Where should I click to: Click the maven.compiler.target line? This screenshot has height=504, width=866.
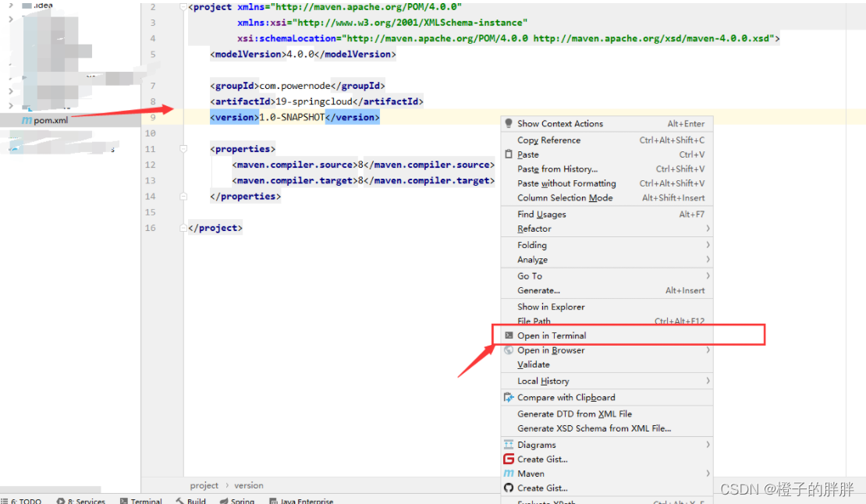[363, 180]
